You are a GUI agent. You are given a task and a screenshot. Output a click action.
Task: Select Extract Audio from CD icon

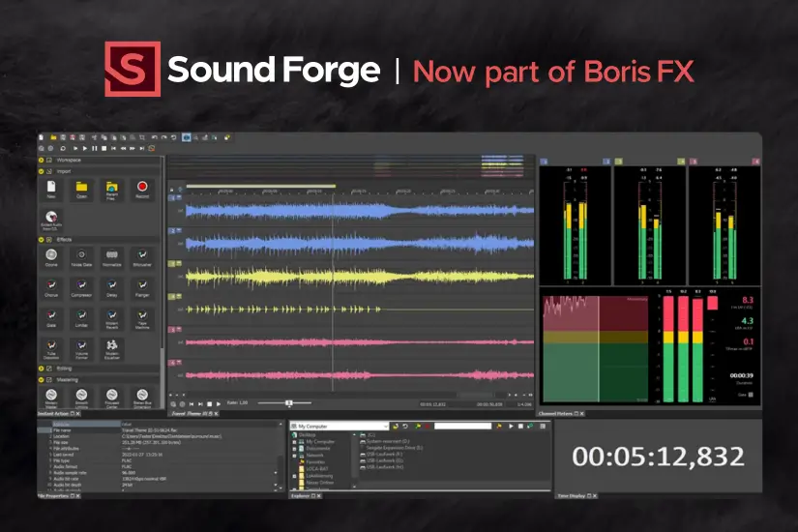pos(51,220)
